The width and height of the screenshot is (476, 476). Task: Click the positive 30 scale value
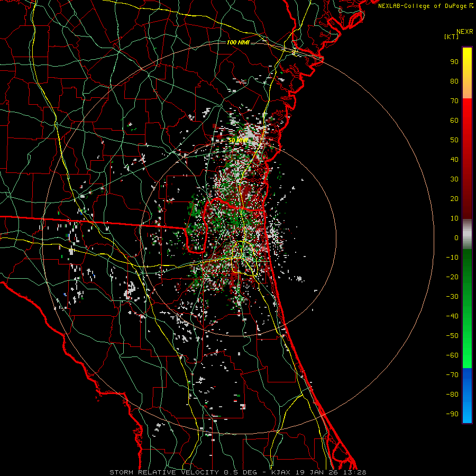click(454, 179)
